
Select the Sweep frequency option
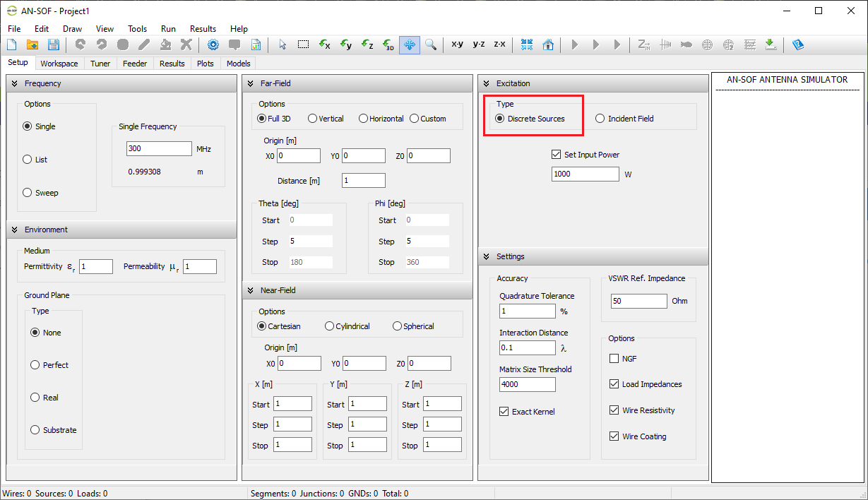click(40, 193)
